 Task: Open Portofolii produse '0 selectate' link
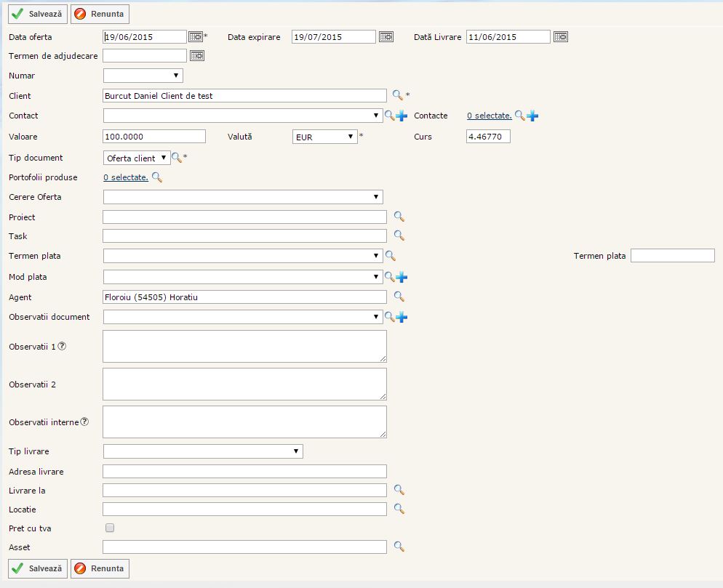pyautogui.click(x=126, y=177)
